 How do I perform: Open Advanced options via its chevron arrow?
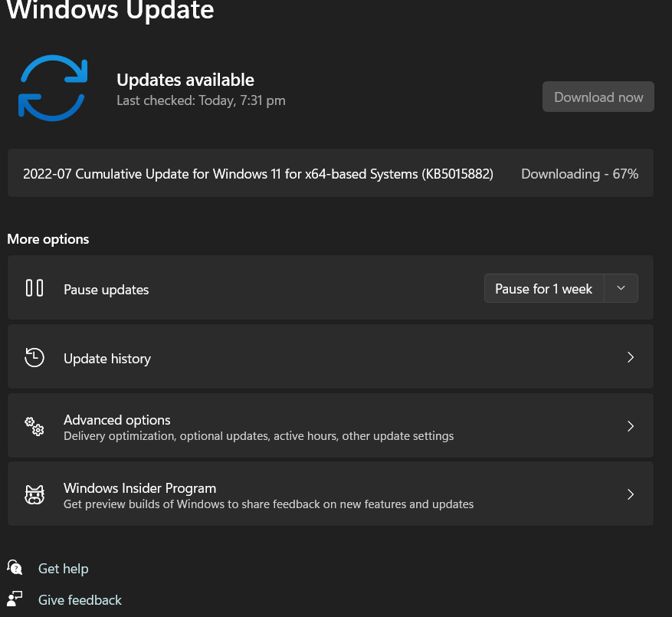[x=631, y=426]
